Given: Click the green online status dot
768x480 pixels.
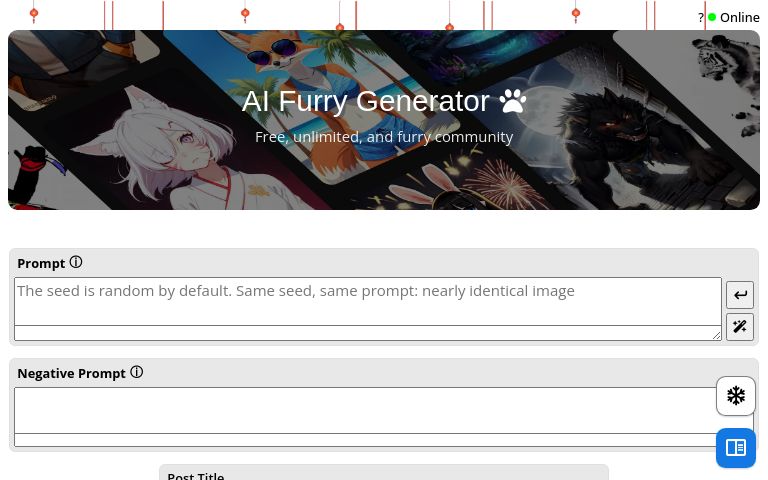Looking at the screenshot, I should (712, 17).
